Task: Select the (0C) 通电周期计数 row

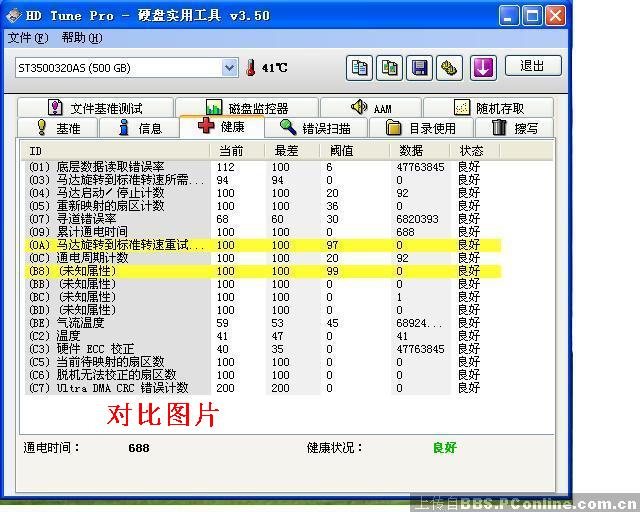Action: point(262,258)
